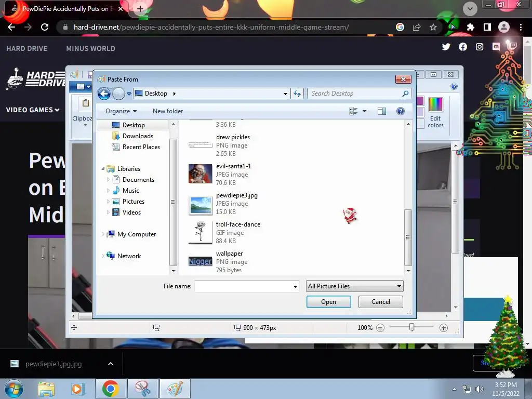Bookmark this page with the star
The height and width of the screenshot is (399, 532).
(x=433, y=27)
